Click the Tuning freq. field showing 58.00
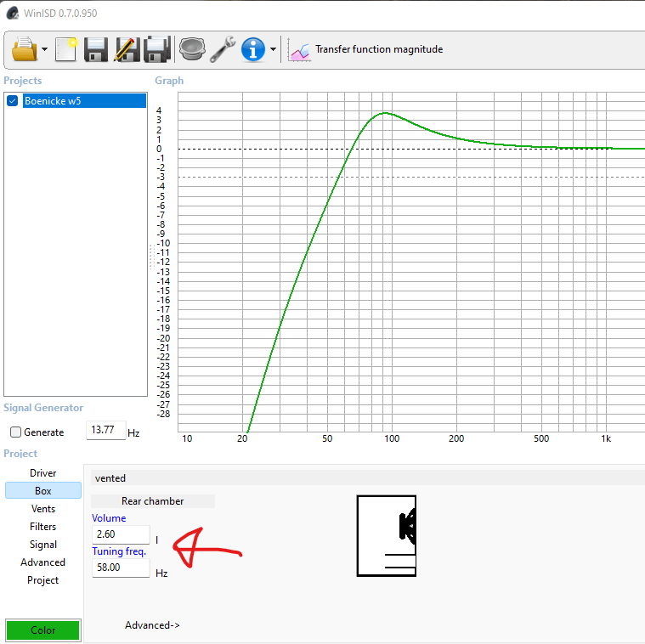Screen dimensions: 645x644 [121, 568]
